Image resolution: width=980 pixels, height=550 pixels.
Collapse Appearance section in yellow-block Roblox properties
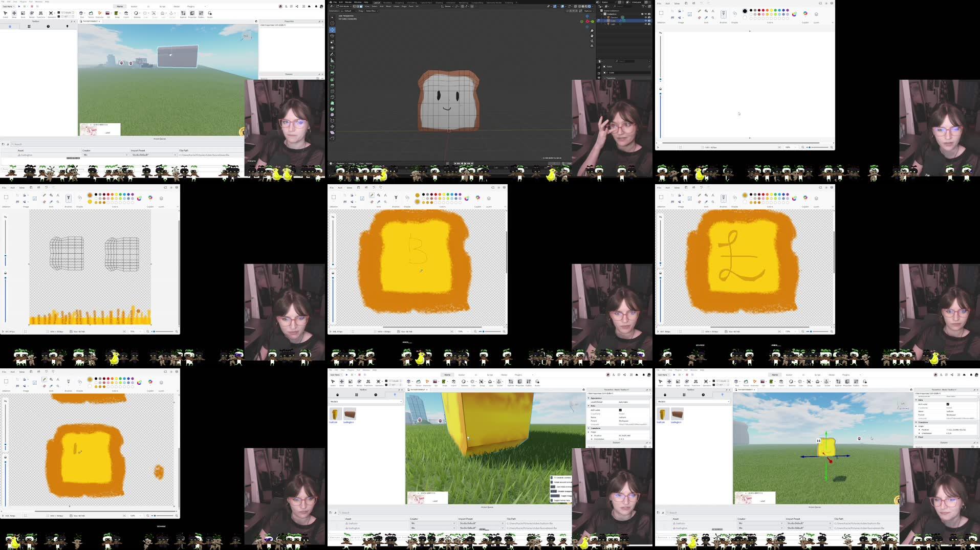point(589,398)
